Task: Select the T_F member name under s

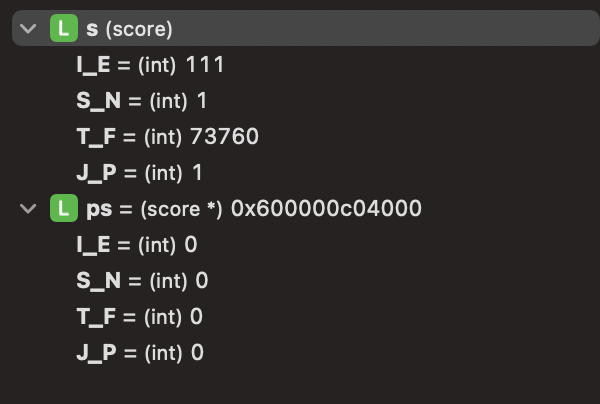Action: click(96, 137)
